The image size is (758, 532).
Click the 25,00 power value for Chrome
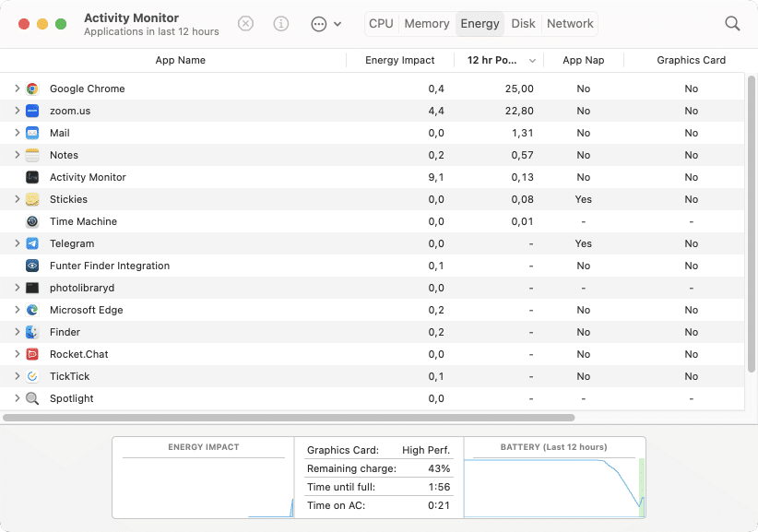(519, 89)
